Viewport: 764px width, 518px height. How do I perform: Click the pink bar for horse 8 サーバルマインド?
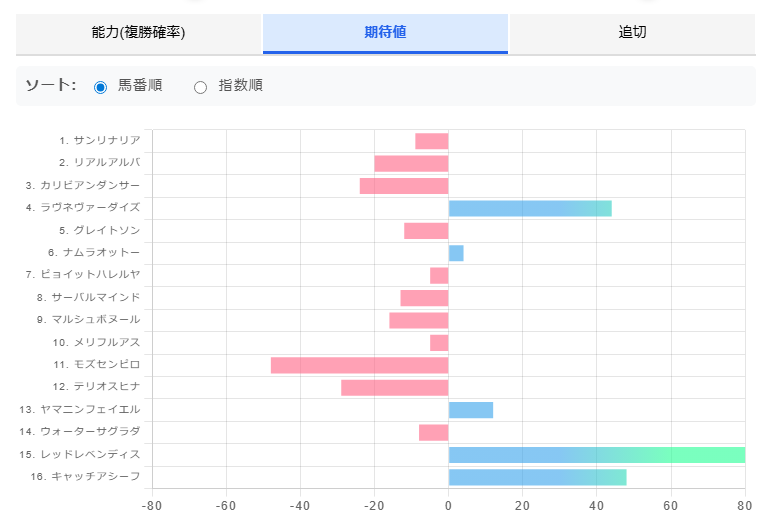click(x=424, y=298)
